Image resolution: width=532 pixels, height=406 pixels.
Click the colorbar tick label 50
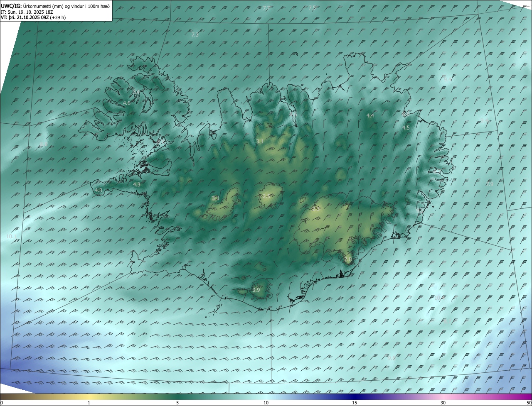point(529,403)
